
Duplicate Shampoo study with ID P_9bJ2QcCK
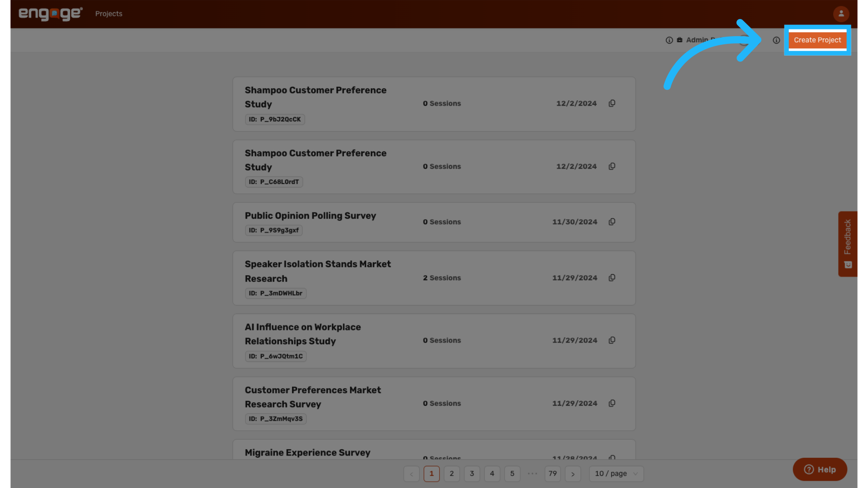[612, 103]
